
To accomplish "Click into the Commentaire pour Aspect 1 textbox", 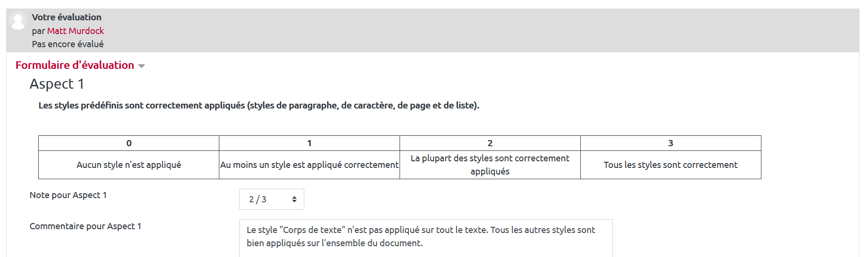I will [x=426, y=237].
